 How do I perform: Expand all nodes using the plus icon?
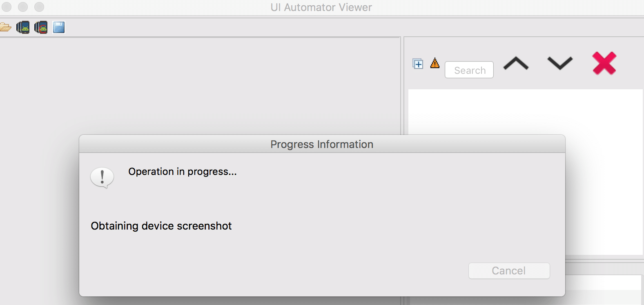[418, 64]
